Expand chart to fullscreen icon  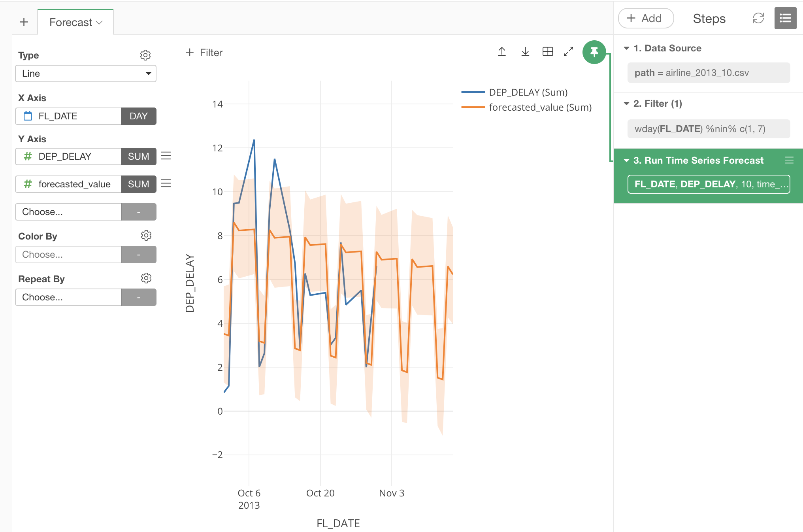(568, 52)
